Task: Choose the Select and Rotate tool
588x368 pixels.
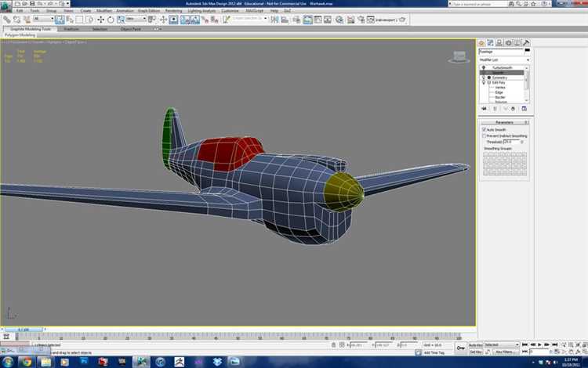Action: [111, 20]
